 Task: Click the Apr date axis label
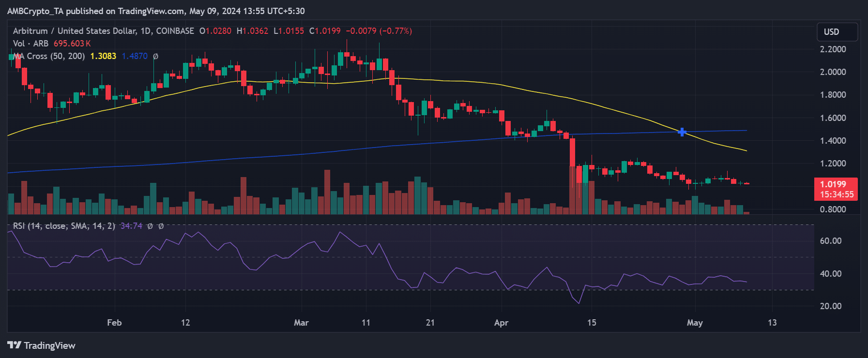tap(501, 323)
